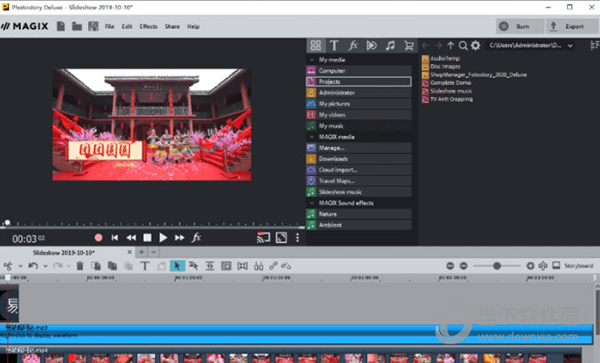Click the scissors cut tool
The height and width of the screenshot is (363, 600).
tap(8, 266)
